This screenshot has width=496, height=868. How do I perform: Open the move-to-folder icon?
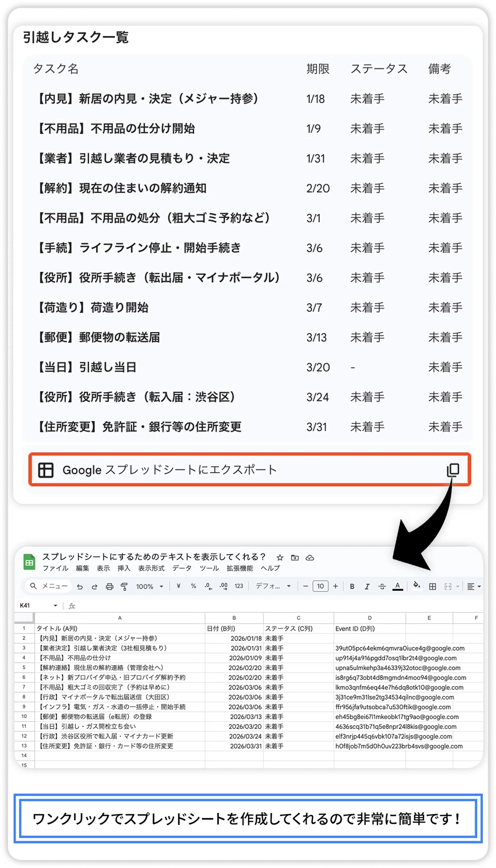pyautogui.click(x=295, y=557)
